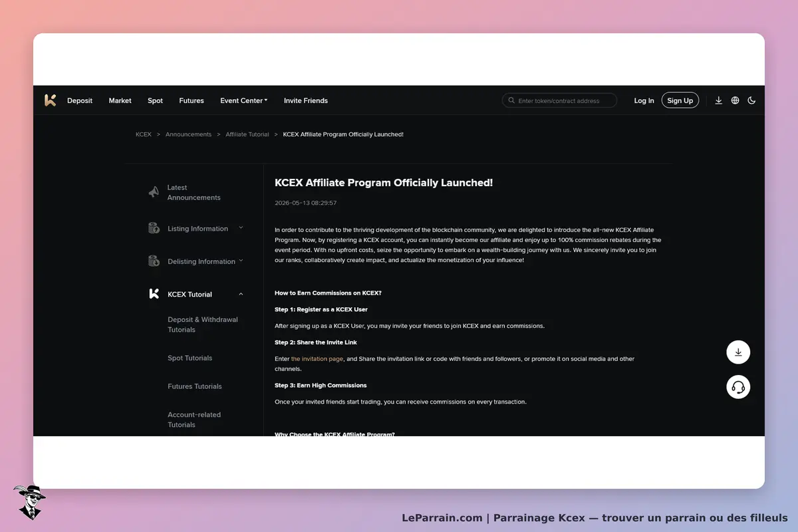Select Delisting Information sidebar item
The height and width of the screenshot is (532, 798).
coord(201,261)
